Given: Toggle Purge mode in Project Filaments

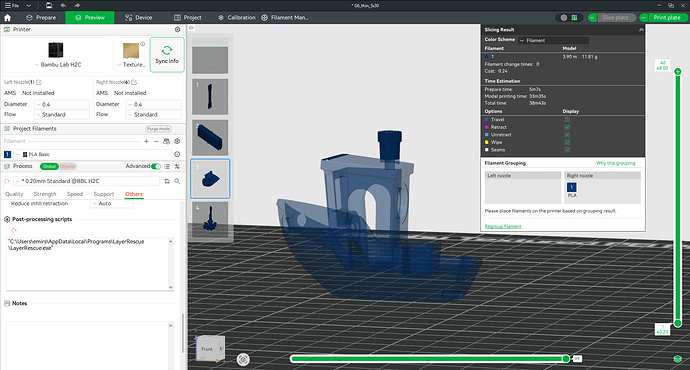Looking at the screenshot, I should point(158,129).
